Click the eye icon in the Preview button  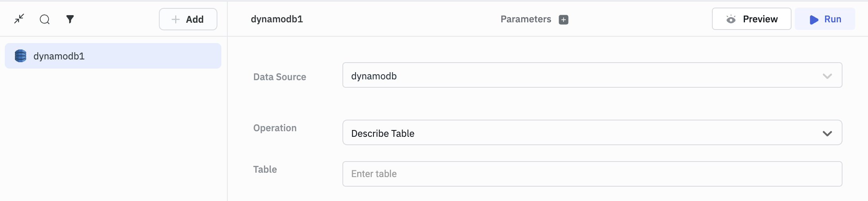pyautogui.click(x=731, y=19)
